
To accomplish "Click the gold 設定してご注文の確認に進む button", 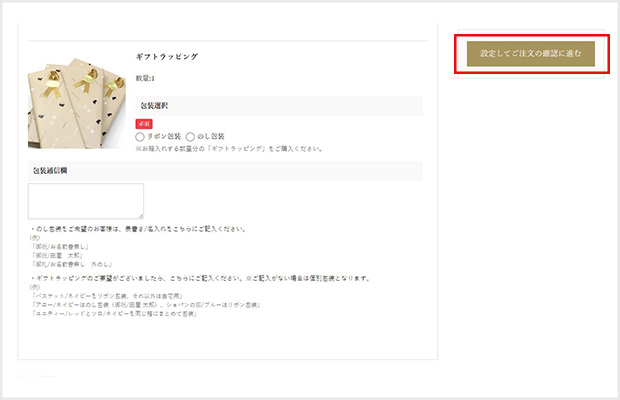I will 531,53.
